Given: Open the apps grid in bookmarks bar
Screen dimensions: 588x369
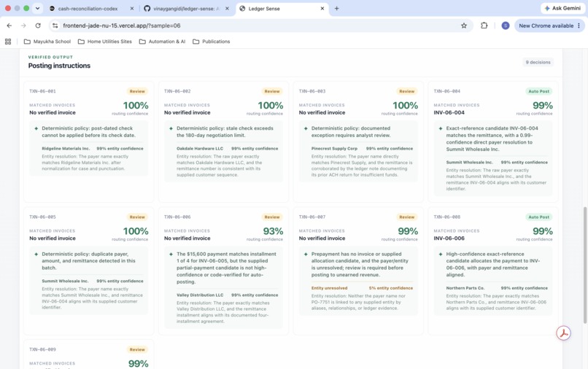Looking at the screenshot, I should (8, 42).
